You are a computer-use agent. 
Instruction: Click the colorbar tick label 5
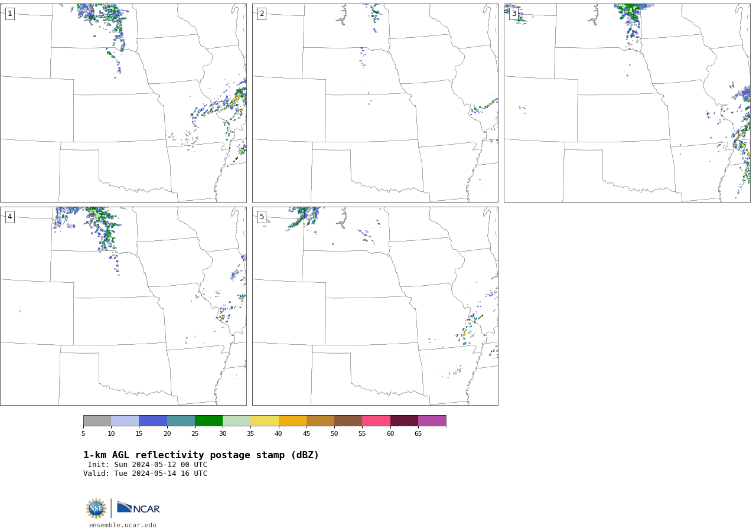click(x=83, y=434)
